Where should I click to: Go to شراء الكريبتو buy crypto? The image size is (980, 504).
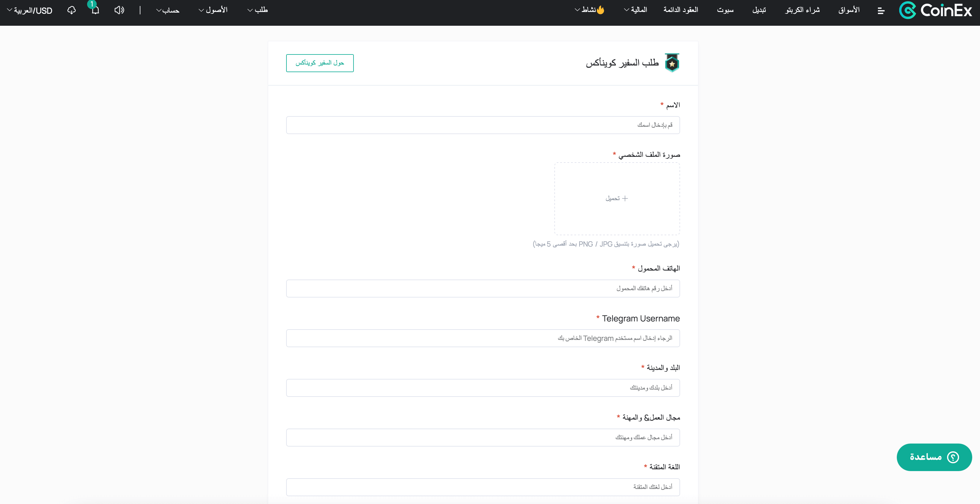(802, 10)
